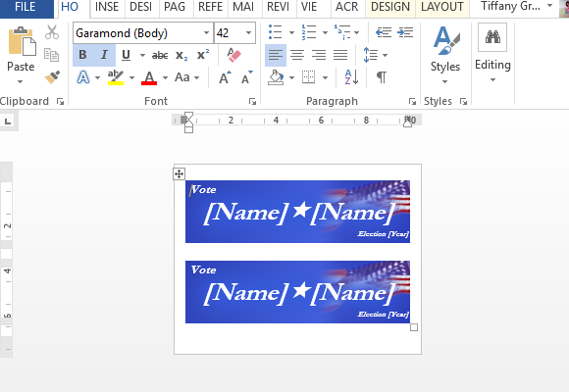
Task: Click the Borders grid icon
Action: (x=308, y=77)
